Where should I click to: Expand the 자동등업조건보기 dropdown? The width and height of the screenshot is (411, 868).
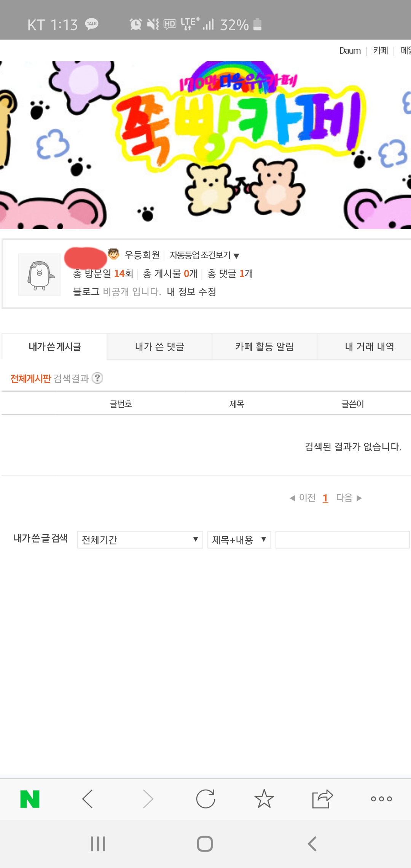(204, 255)
